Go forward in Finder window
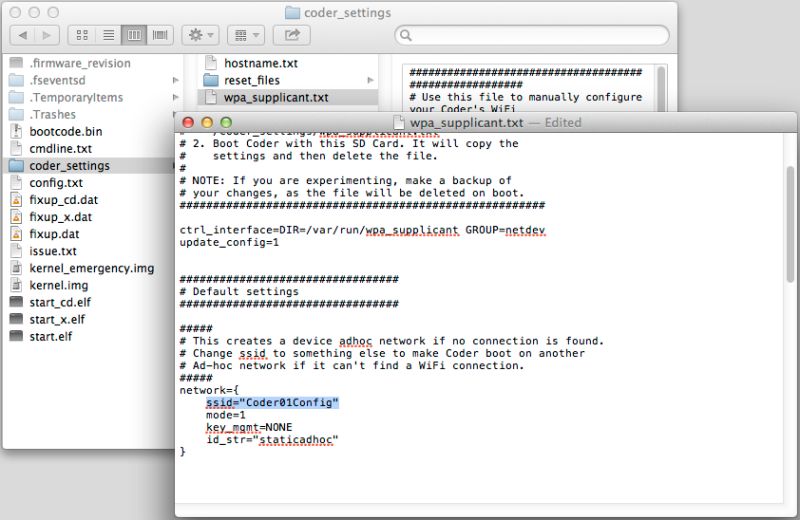This screenshot has width=800, height=520. [47, 35]
